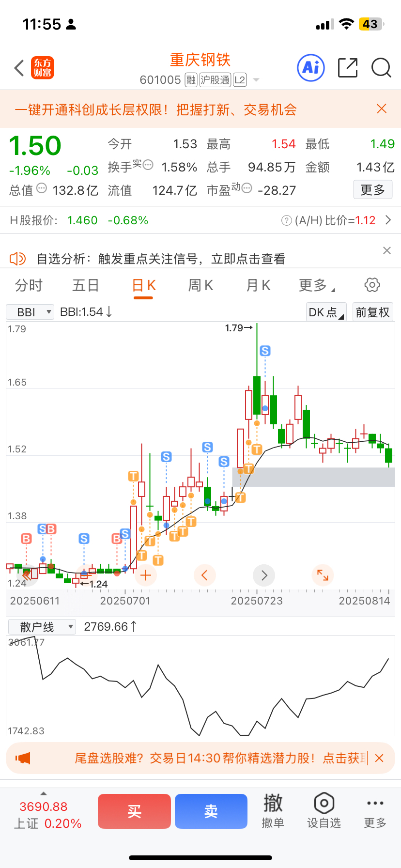
Task: Open the 东方财富 logo icon
Action: point(43,68)
